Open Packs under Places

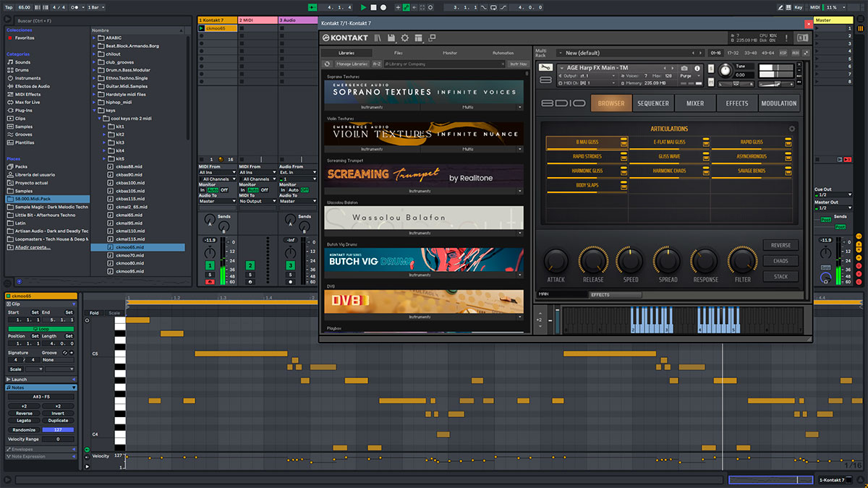21,166
